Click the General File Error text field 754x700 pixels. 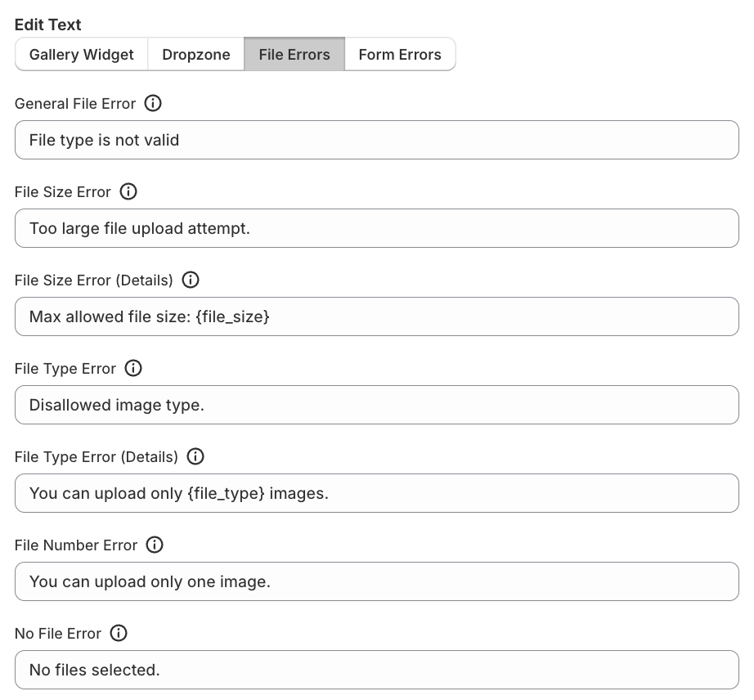pyautogui.click(x=376, y=140)
